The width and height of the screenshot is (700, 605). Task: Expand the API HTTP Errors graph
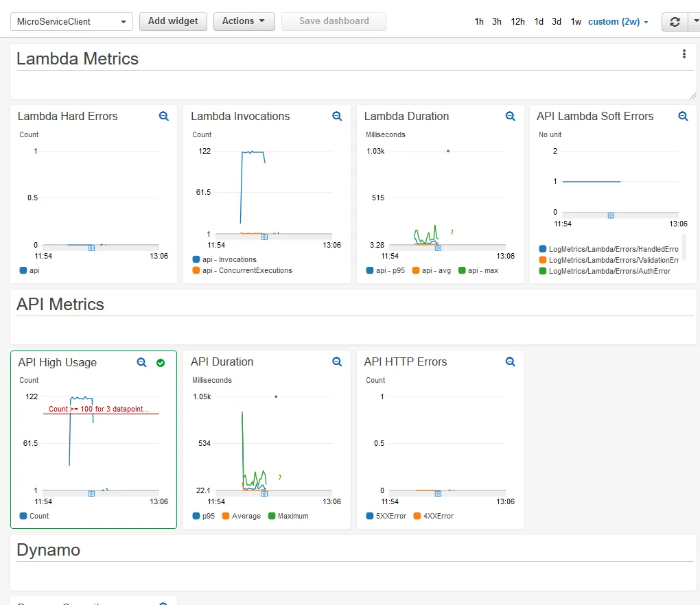pyautogui.click(x=510, y=361)
